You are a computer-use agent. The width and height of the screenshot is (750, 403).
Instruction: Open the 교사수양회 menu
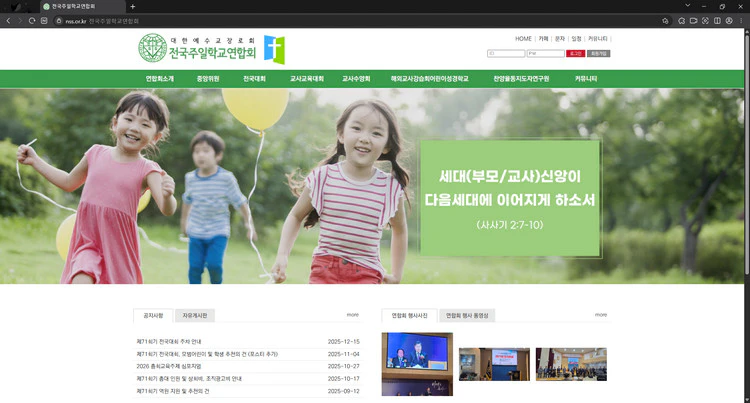(x=356, y=79)
